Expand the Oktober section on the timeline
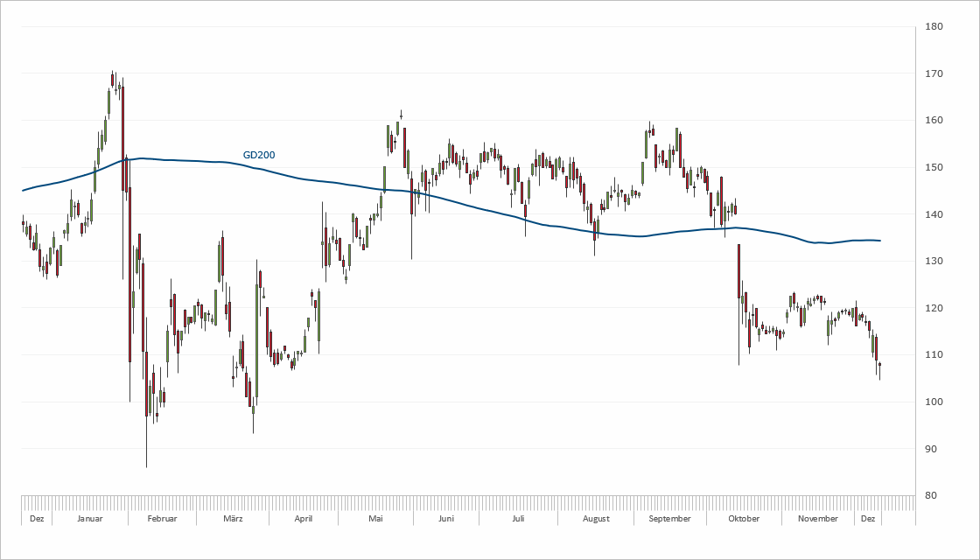The width and height of the screenshot is (980, 560). (743, 518)
